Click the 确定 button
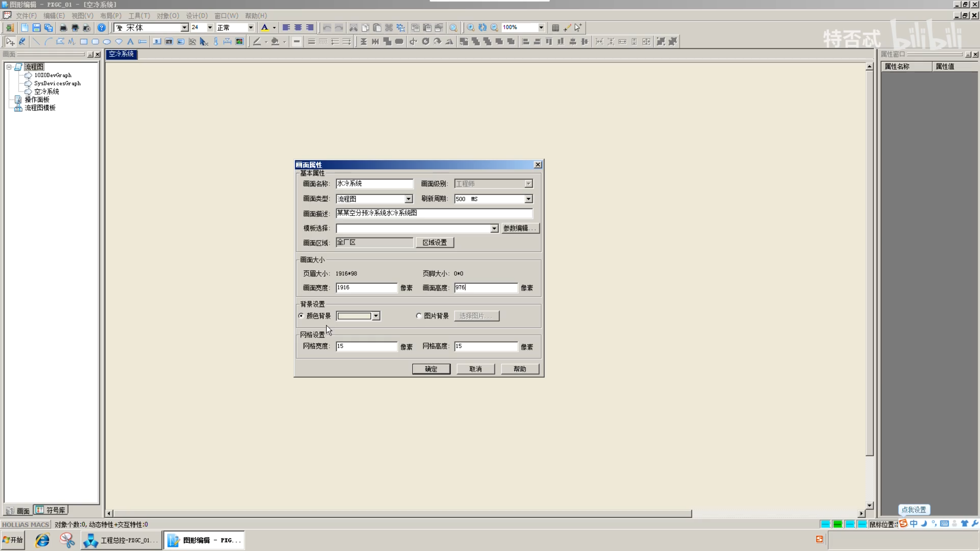The width and height of the screenshot is (980, 551). [x=431, y=369]
